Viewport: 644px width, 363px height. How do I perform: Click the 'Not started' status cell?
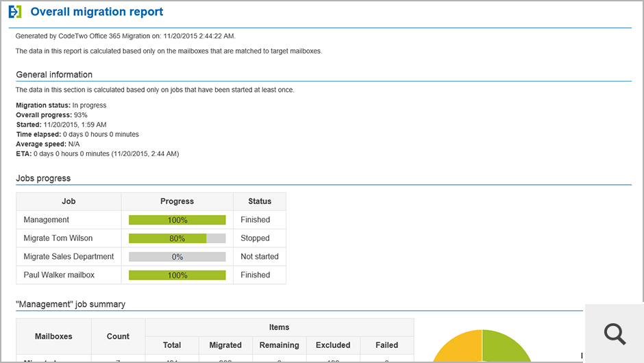click(260, 257)
